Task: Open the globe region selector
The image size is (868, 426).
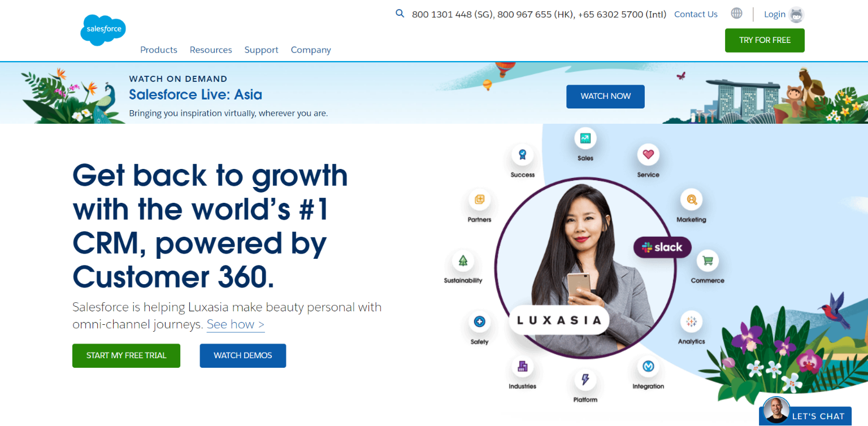Action: [x=736, y=13]
